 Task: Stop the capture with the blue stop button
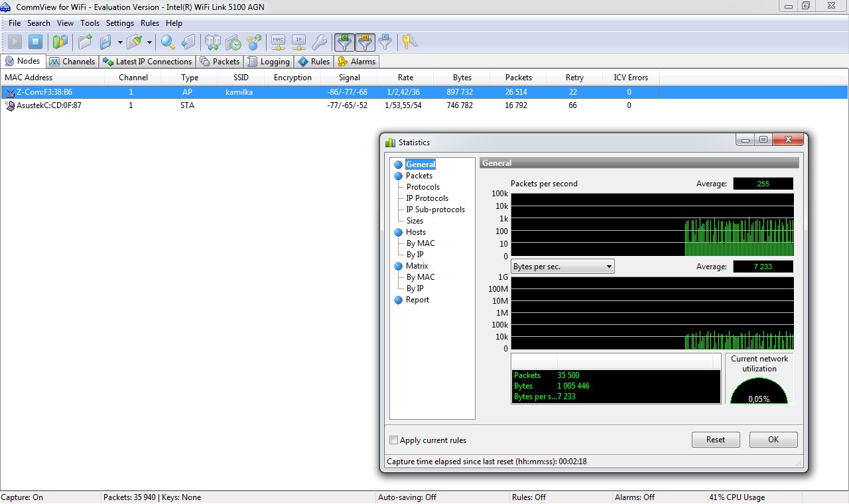pyautogui.click(x=36, y=42)
